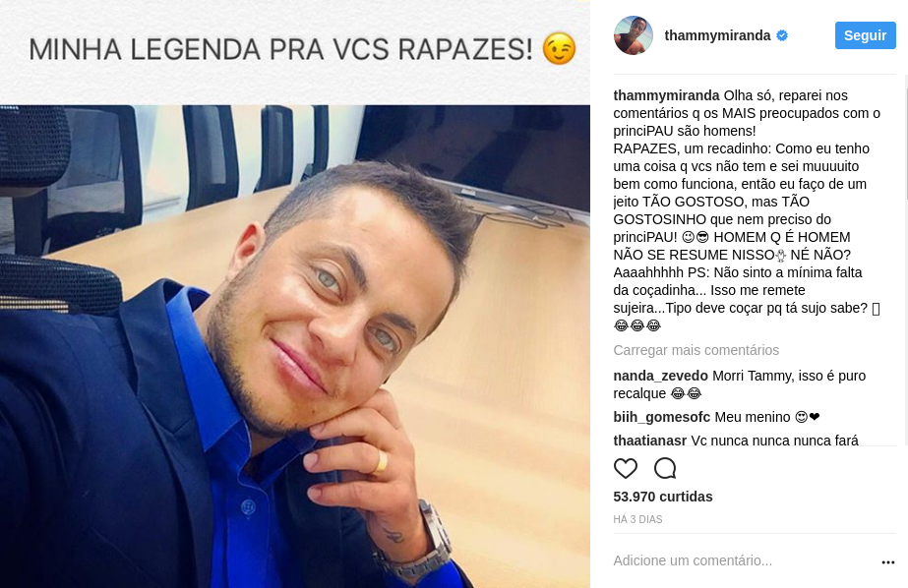This screenshot has width=908, height=588.
Task: Open the three-dots more options menu
Action: point(887,562)
